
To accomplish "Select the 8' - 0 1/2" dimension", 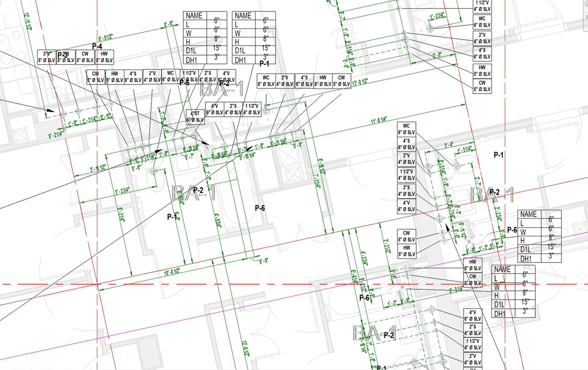I will click(x=105, y=38).
